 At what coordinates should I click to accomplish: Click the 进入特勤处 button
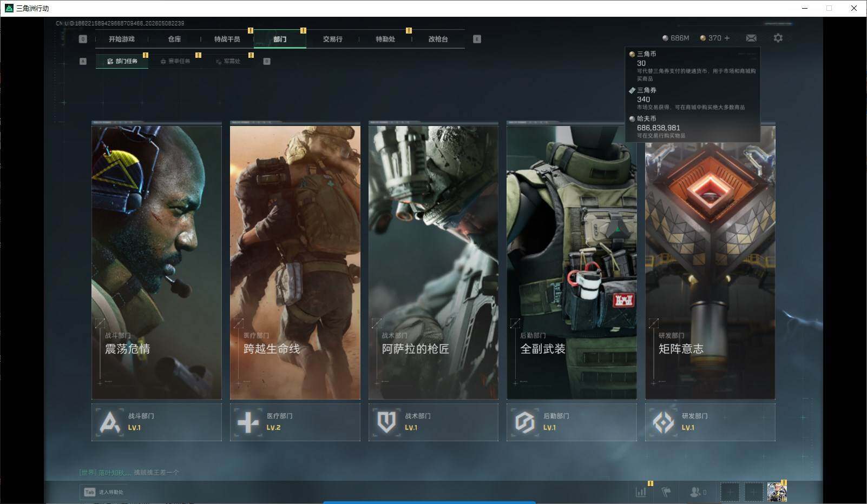coord(103,492)
